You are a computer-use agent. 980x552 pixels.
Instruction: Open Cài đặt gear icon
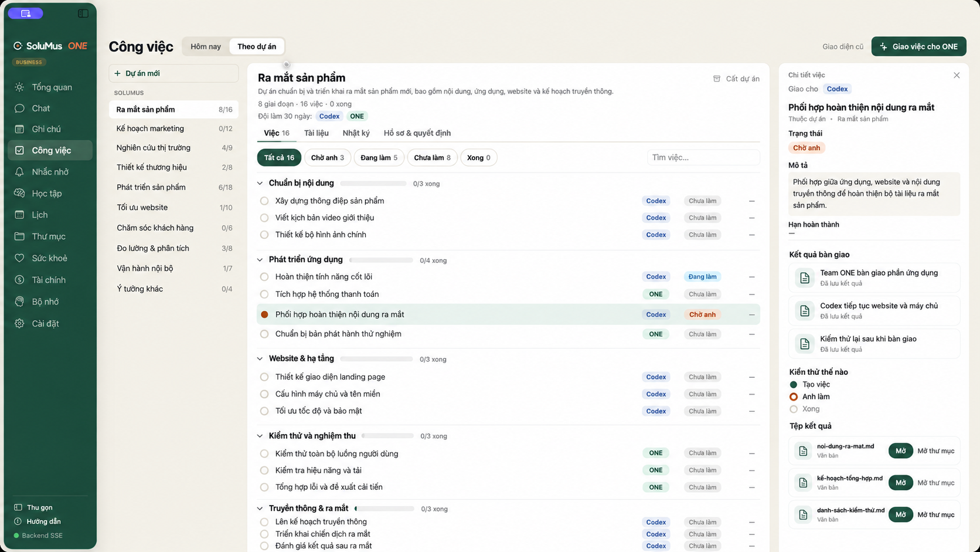pos(19,323)
